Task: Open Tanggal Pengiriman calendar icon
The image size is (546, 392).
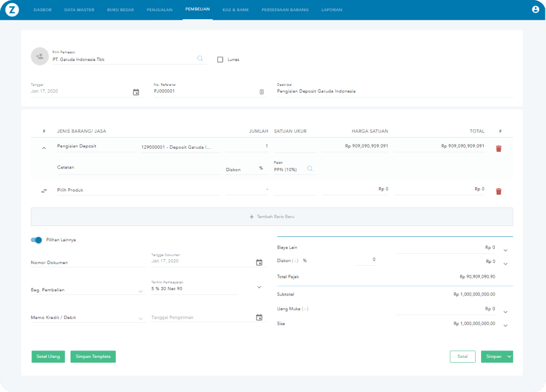Action: tap(259, 317)
